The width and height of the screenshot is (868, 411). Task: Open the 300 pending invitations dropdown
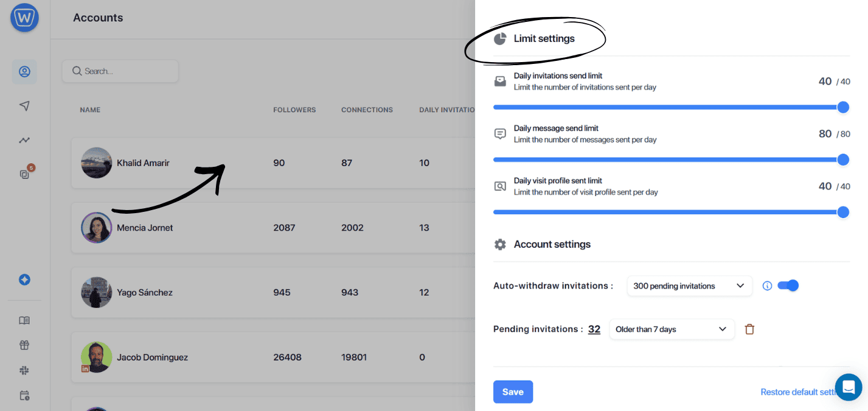689,286
